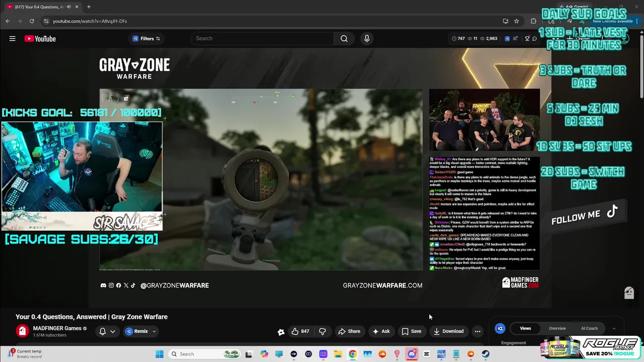Bookmark this page with star icon
The width and height of the screenshot is (644, 362).
tap(516, 21)
